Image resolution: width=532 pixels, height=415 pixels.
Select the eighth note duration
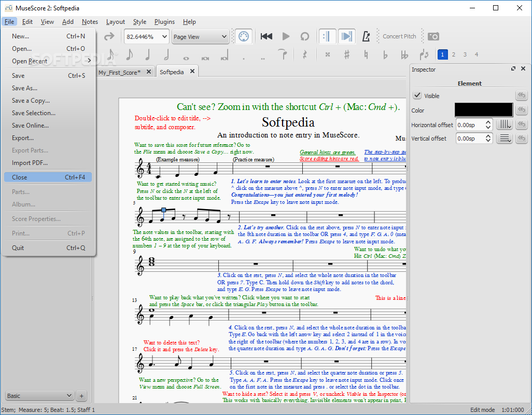pyautogui.click(x=129, y=54)
